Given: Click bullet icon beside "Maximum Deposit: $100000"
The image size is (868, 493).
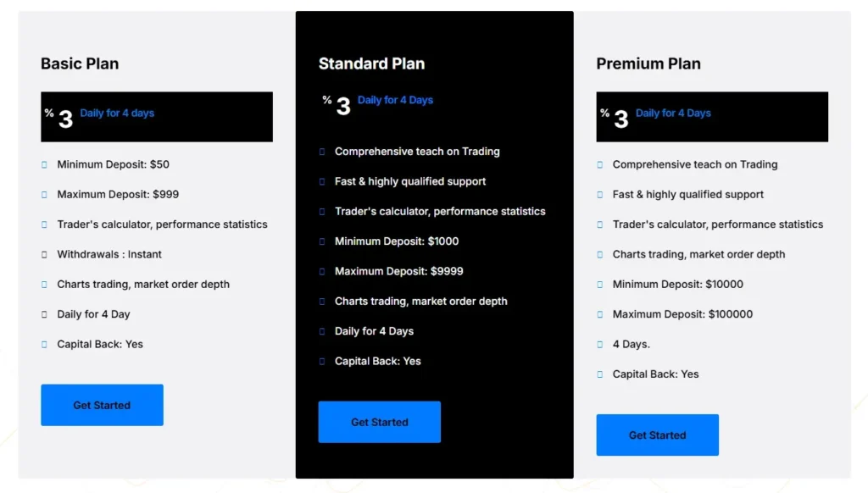Looking at the screenshot, I should (x=600, y=314).
